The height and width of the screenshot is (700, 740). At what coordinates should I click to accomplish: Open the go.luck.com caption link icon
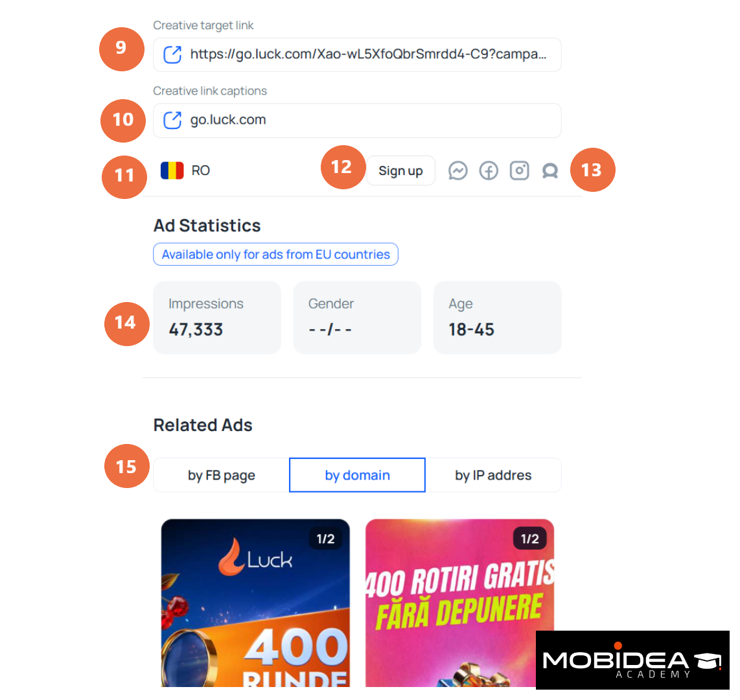pyautogui.click(x=172, y=121)
